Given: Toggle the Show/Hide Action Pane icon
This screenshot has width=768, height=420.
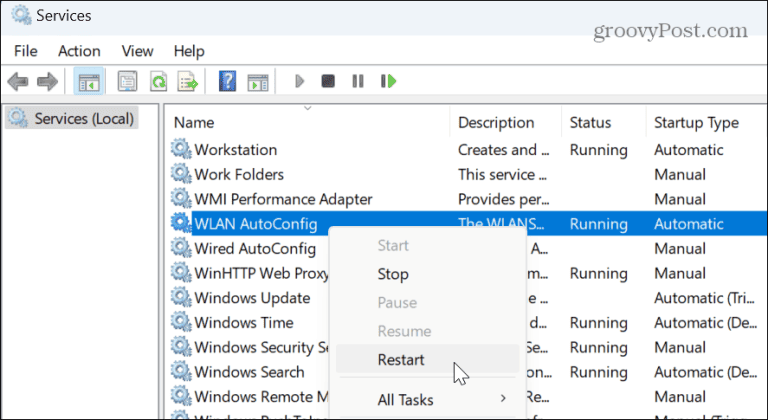Looking at the screenshot, I should pos(258,82).
